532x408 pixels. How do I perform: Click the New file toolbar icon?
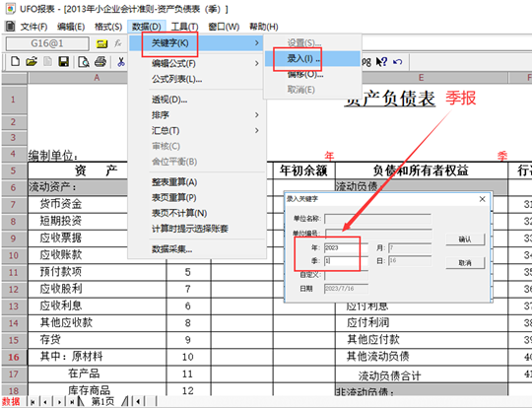(15, 62)
